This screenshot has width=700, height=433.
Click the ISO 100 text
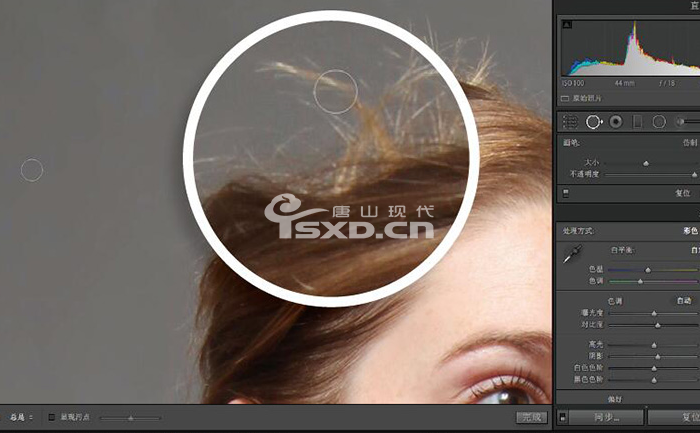tap(573, 83)
